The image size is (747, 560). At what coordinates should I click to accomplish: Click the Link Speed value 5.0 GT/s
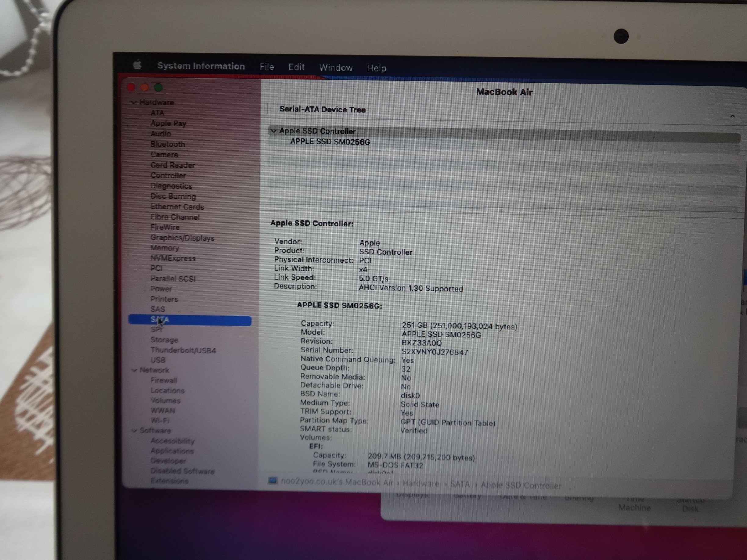pyautogui.click(x=374, y=279)
